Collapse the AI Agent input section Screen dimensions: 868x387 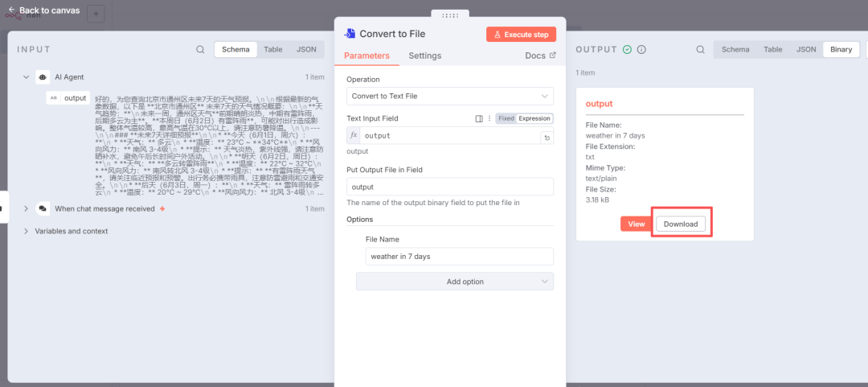26,77
